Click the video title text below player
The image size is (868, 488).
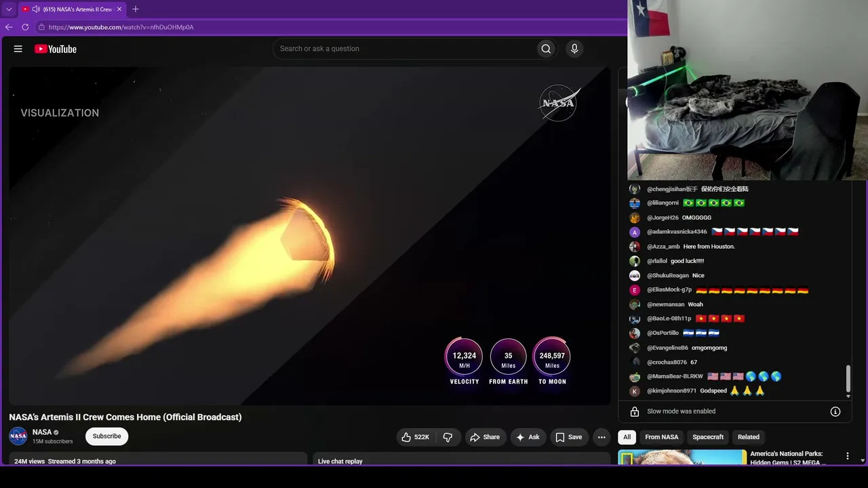click(125, 418)
